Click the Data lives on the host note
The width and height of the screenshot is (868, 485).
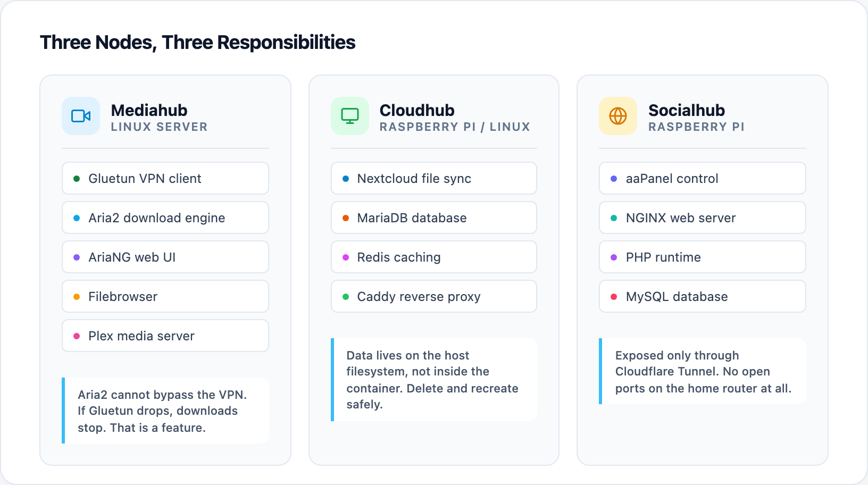coord(434,380)
